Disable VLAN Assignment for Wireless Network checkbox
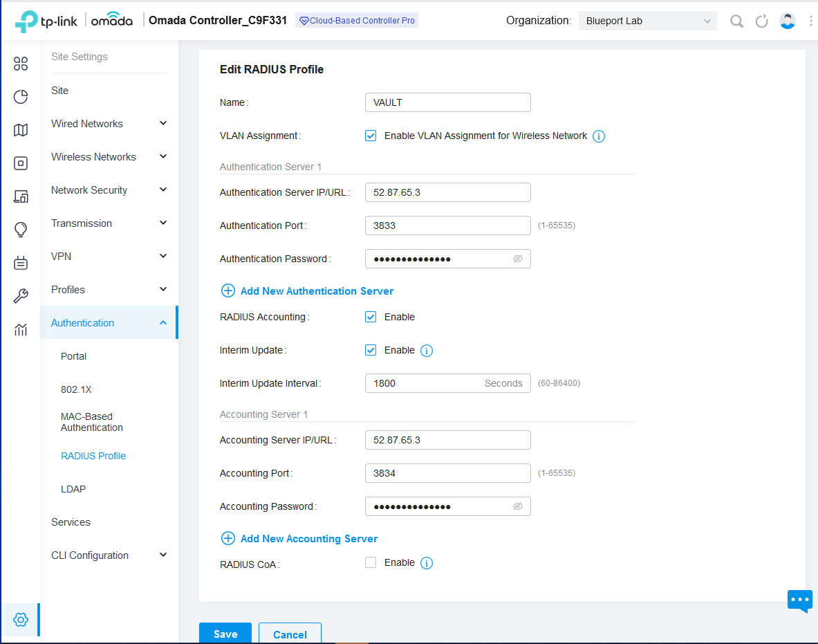The height and width of the screenshot is (644, 818). pyautogui.click(x=371, y=136)
